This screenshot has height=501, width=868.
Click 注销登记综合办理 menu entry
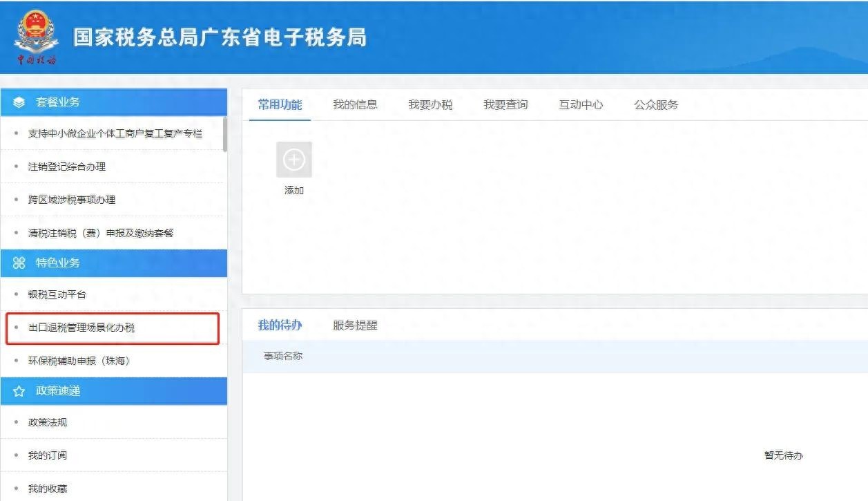pyautogui.click(x=67, y=167)
